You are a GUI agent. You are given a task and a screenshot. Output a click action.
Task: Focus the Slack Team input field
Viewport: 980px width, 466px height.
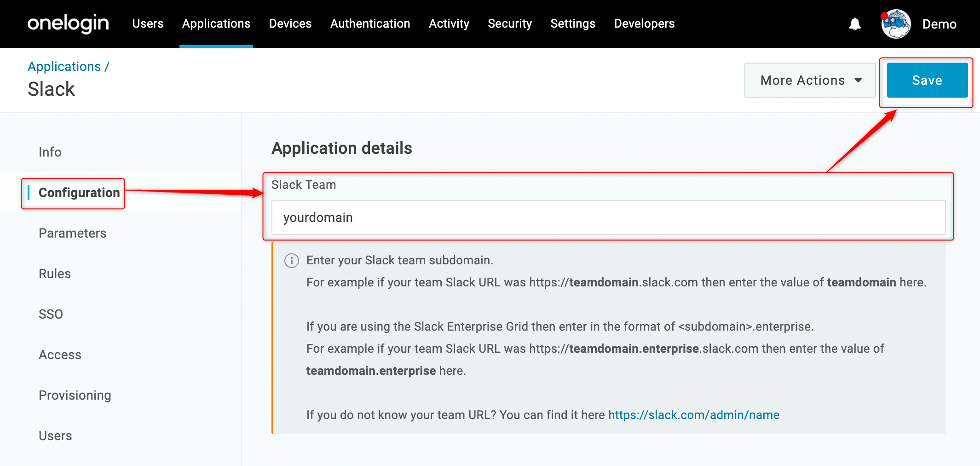[608, 217]
